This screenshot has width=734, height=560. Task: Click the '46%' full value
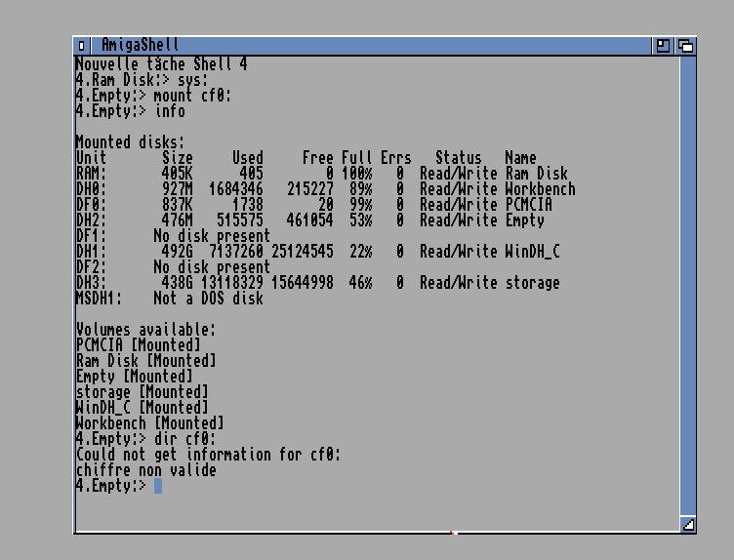(361, 283)
